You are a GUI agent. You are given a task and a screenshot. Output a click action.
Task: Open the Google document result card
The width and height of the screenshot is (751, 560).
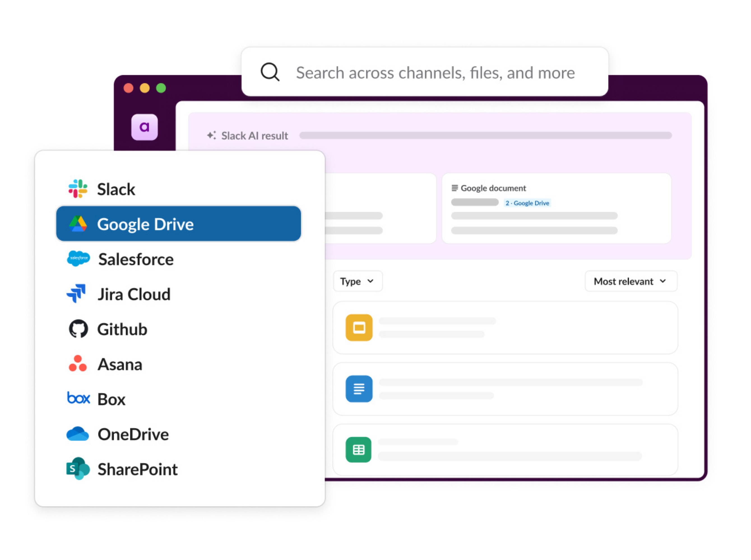(x=556, y=208)
